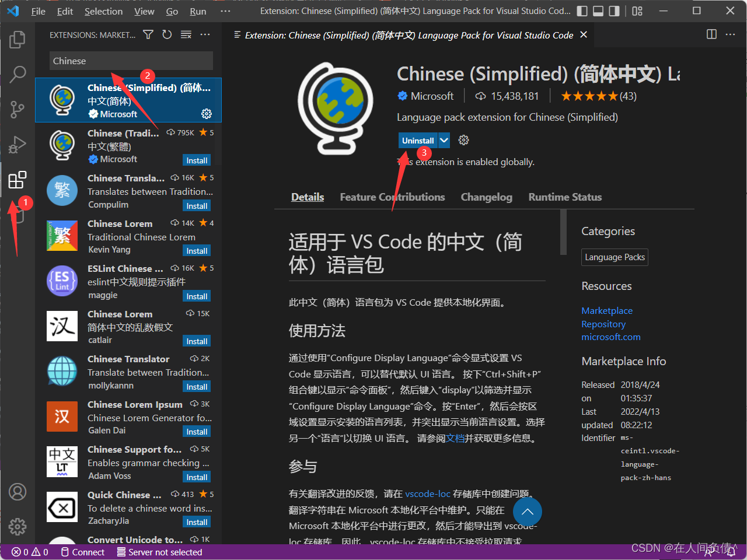Switch to the Changelog tab
Screen dimensions: 747x560
[x=486, y=197]
